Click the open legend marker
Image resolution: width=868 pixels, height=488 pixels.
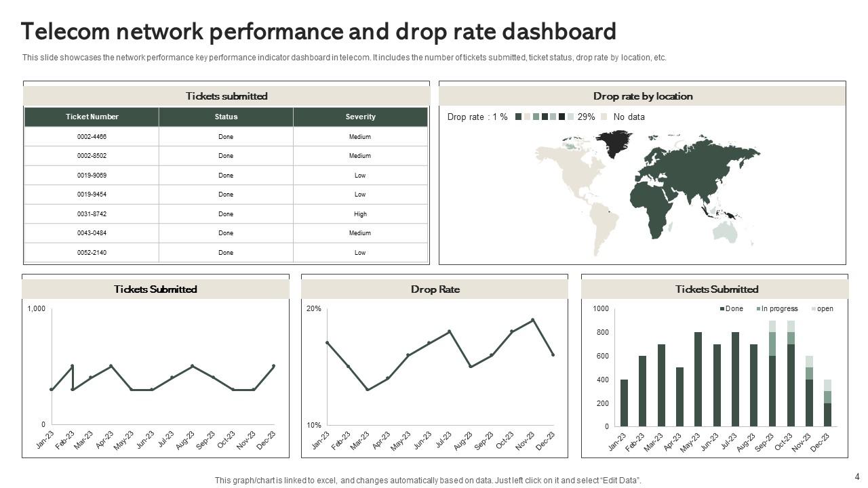[x=814, y=309]
